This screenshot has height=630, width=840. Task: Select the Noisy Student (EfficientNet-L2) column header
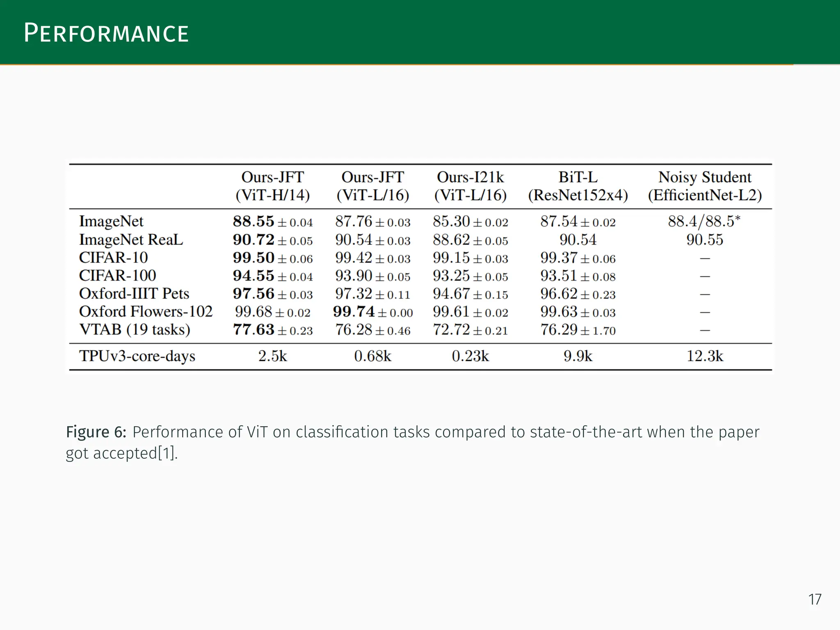(705, 186)
